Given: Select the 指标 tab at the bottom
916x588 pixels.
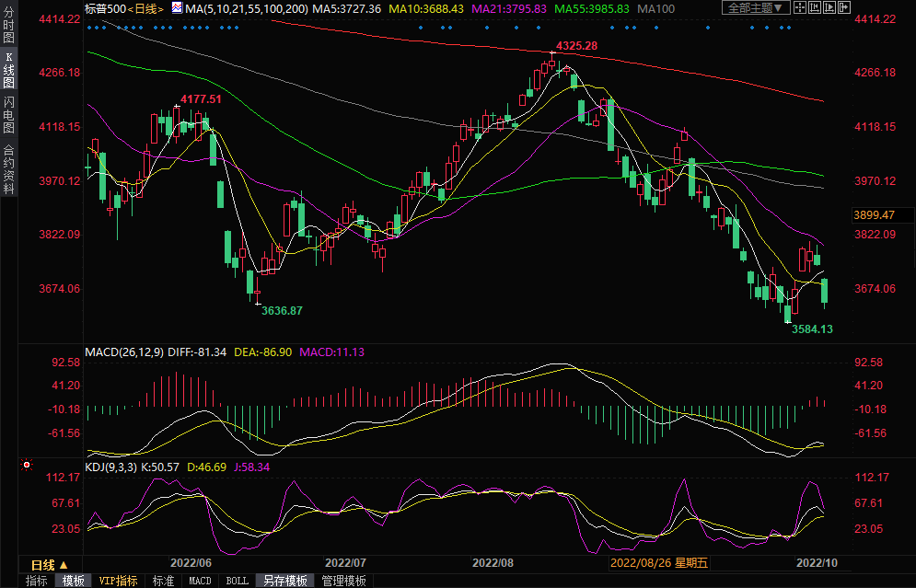Looking at the screenshot, I should pyautogui.click(x=37, y=581).
